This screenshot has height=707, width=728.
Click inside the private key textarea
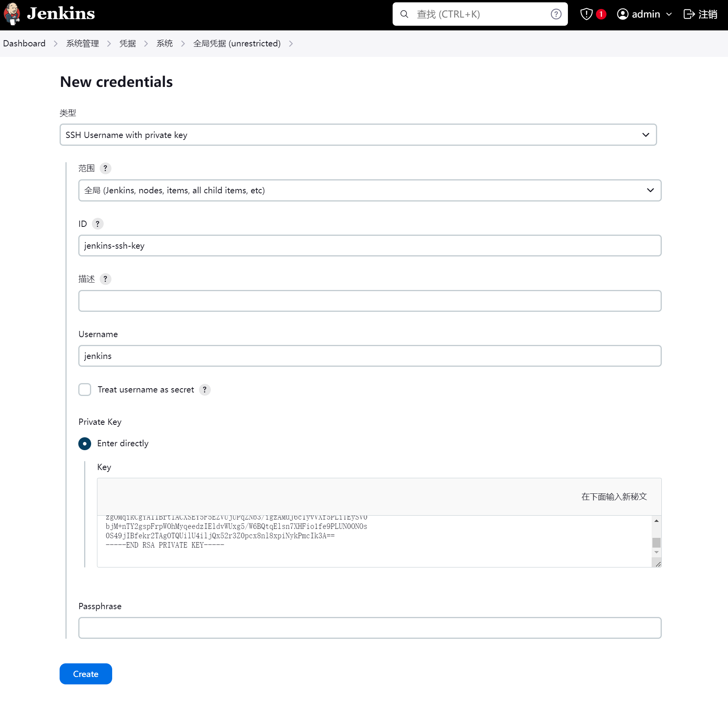[374, 541]
